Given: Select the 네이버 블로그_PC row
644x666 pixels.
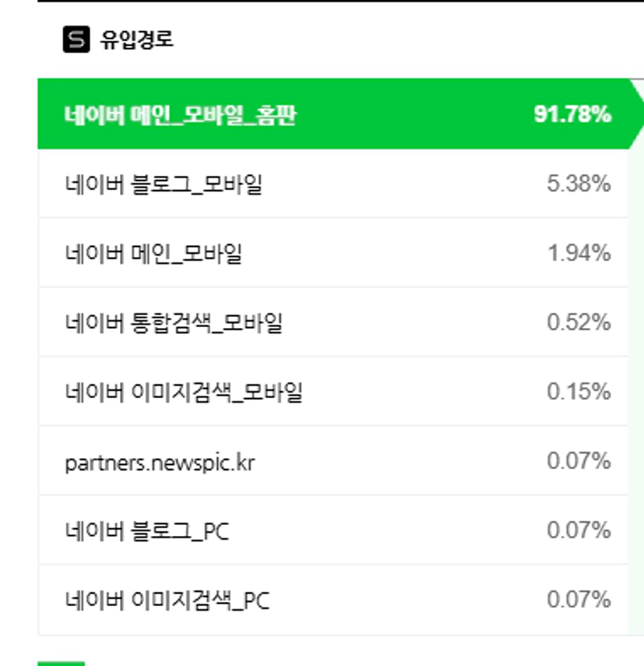Looking at the screenshot, I should pos(147,531).
